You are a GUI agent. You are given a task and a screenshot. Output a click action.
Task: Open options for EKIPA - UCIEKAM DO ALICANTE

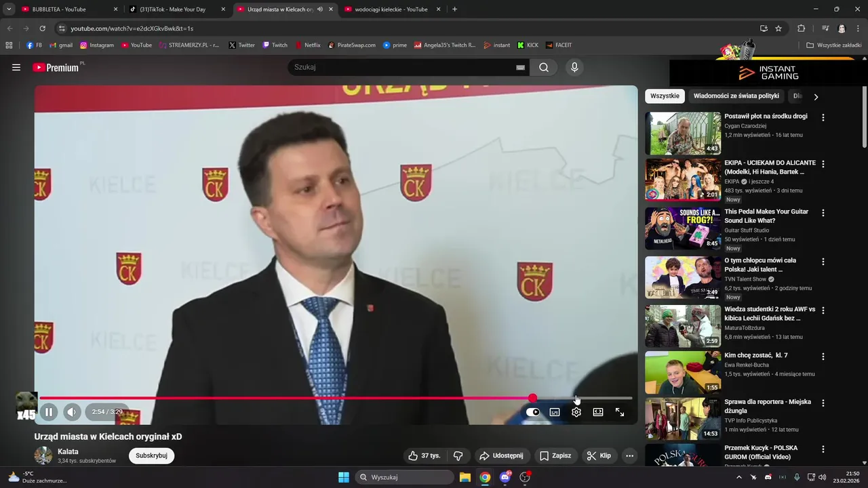tap(823, 164)
